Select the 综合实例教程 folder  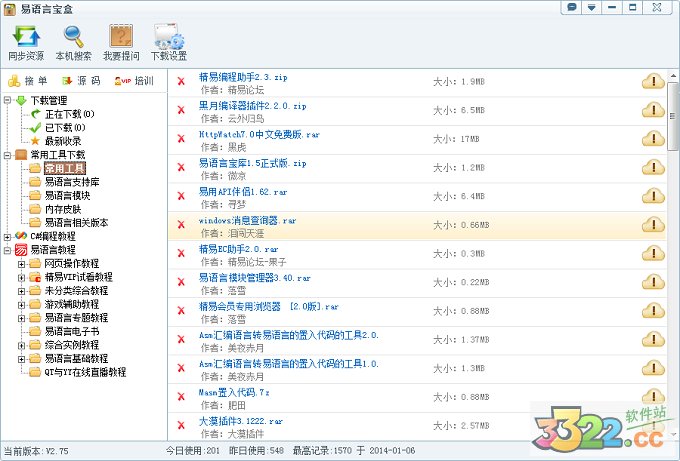[65, 345]
